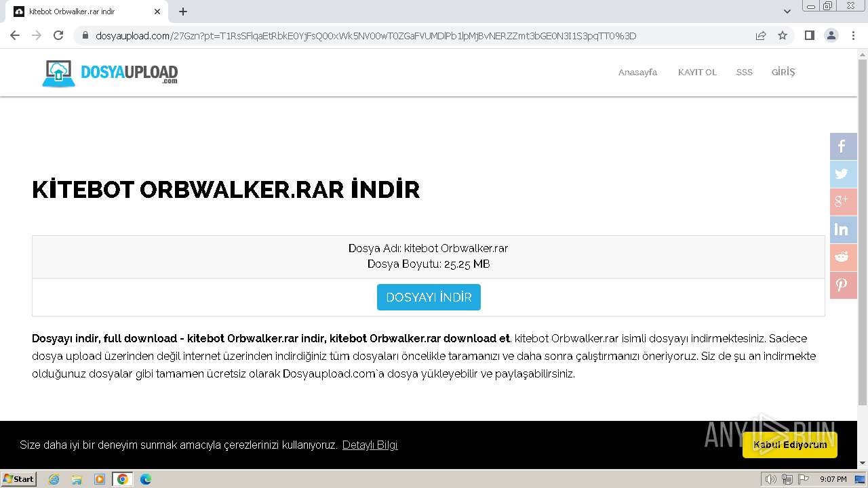
Task: Accept cookies with Kabul Ediyorum
Action: click(x=790, y=445)
